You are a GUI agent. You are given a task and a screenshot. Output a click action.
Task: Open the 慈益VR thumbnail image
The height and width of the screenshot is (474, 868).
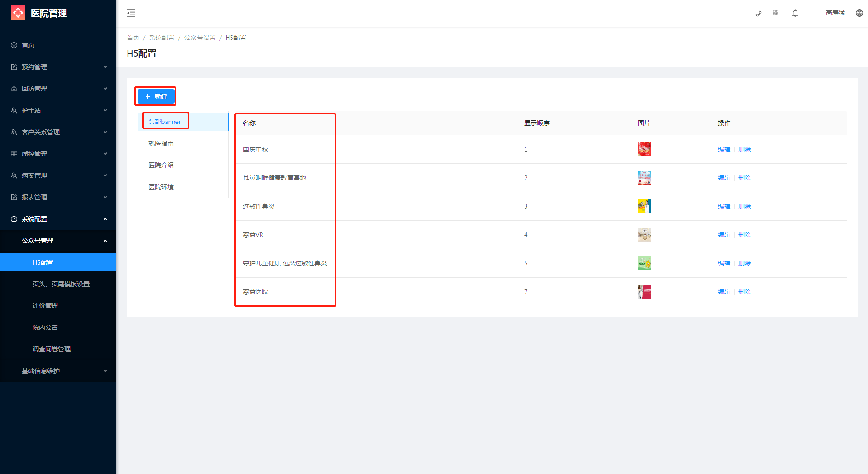(x=645, y=235)
